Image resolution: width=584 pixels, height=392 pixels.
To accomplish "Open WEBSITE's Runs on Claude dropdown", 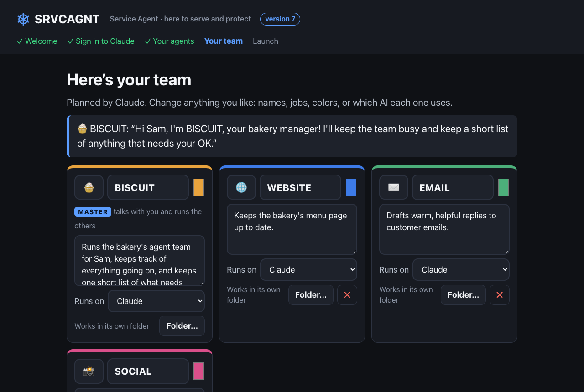I will (x=308, y=270).
